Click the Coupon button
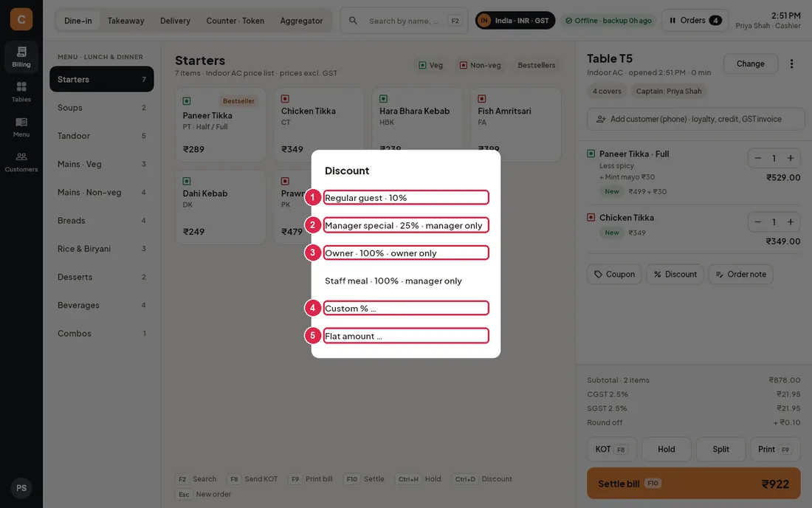The image size is (812, 508). pyautogui.click(x=614, y=275)
